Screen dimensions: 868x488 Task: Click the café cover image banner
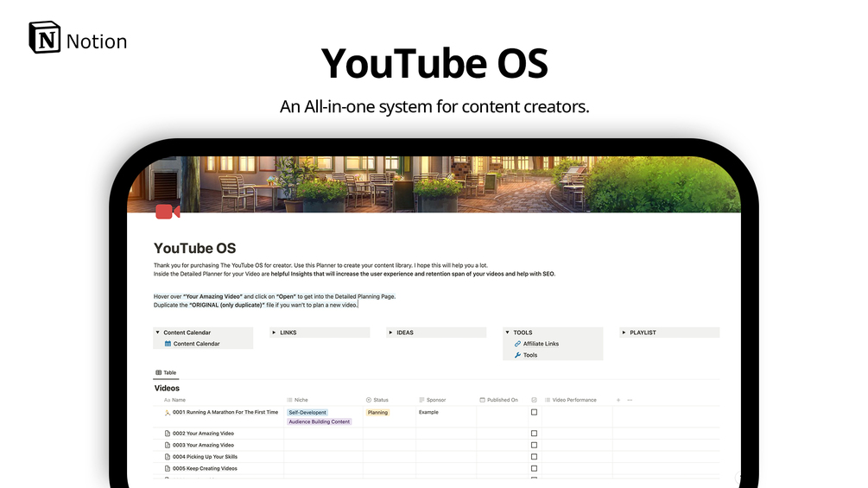(434, 184)
